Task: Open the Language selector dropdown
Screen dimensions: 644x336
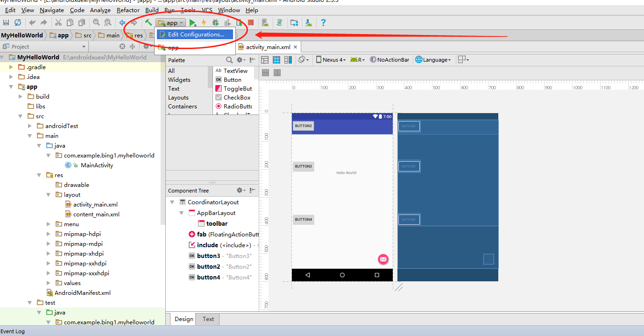Action: [x=433, y=59]
